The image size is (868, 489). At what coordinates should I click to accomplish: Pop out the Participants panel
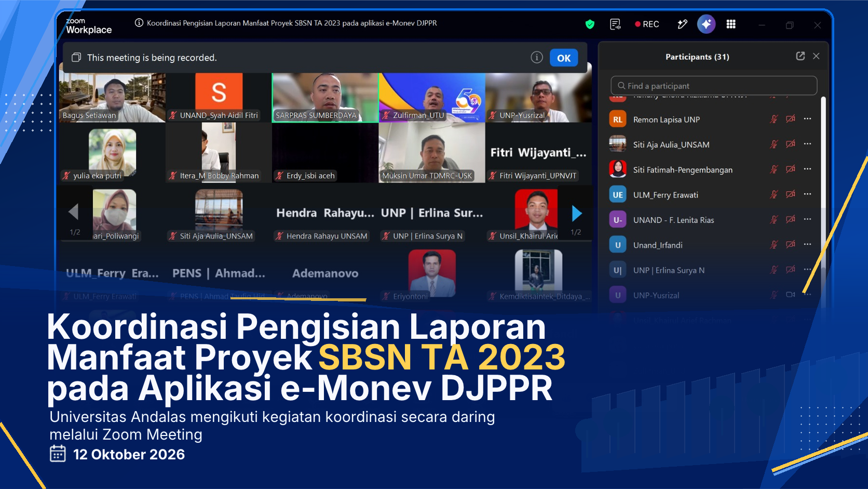pyautogui.click(x=801, y=56)
